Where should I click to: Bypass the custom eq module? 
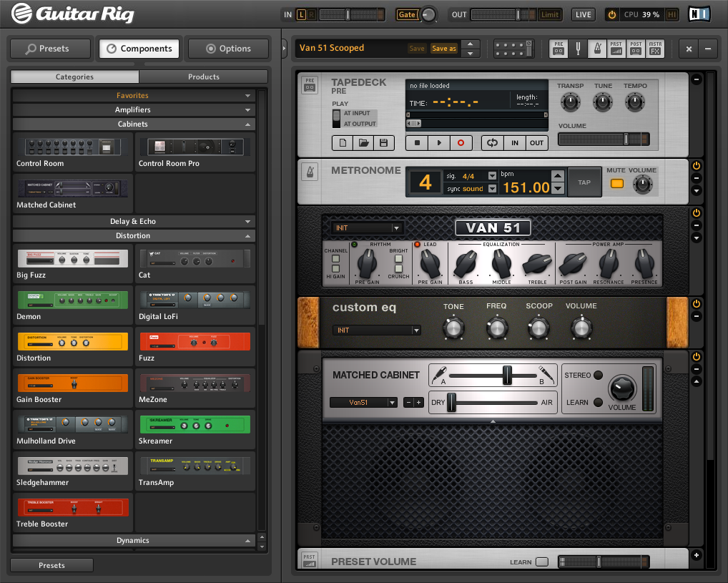[x=697, y=304]
